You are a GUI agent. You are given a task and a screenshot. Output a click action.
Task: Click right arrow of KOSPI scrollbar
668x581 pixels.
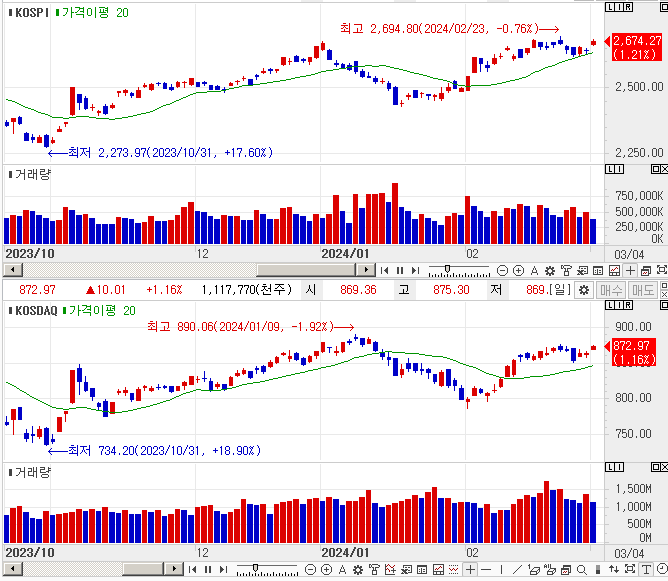[366, 270]
